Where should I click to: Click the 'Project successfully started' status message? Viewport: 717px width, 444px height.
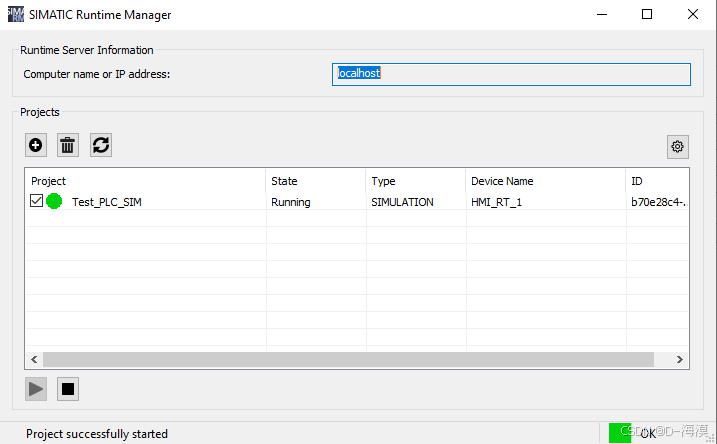pos(97,433)
